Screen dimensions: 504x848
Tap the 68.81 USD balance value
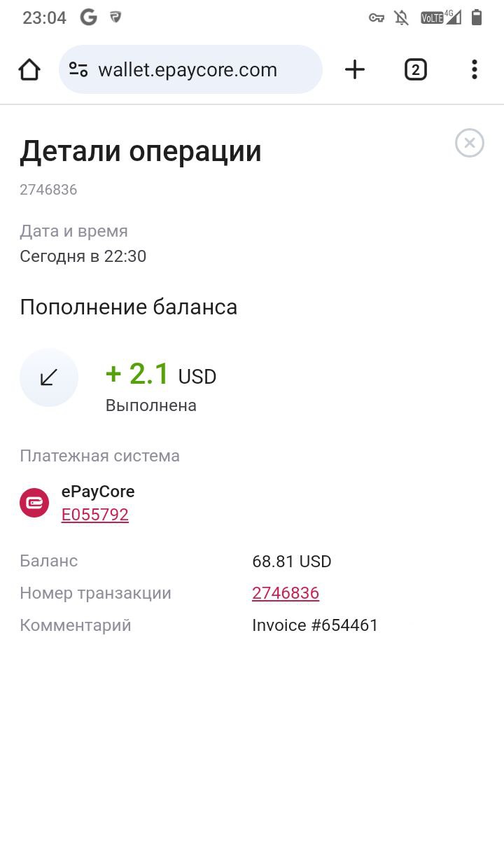coord(292,562)
